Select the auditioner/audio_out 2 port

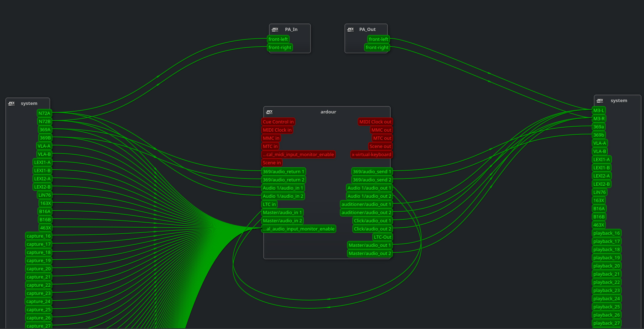pyautogui.click(x=366, y=213)
